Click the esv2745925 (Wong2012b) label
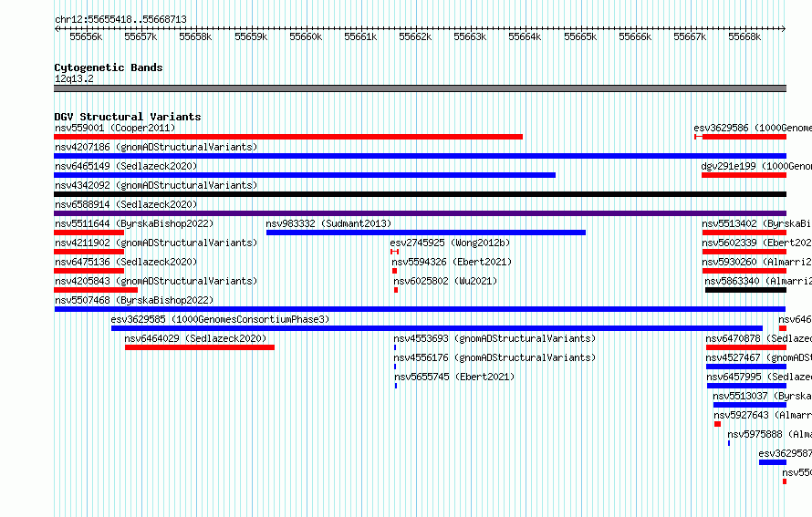The height and width of the screenshot is (517, 812). pos(450,243)
